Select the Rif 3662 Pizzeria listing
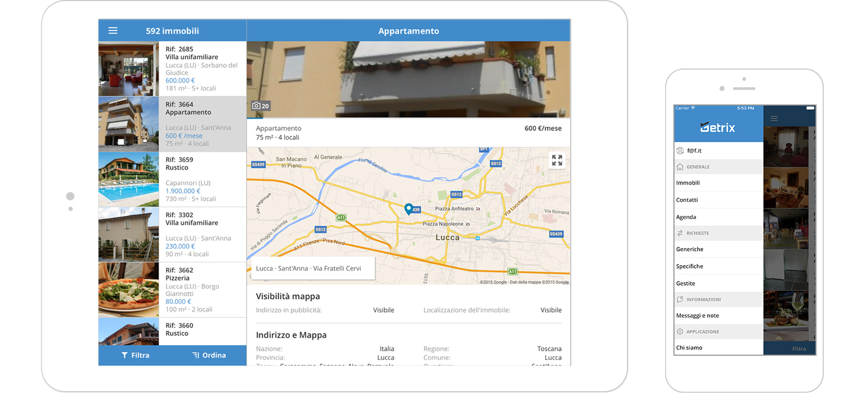This screenshot has width=868, height=395. point(172,290)
